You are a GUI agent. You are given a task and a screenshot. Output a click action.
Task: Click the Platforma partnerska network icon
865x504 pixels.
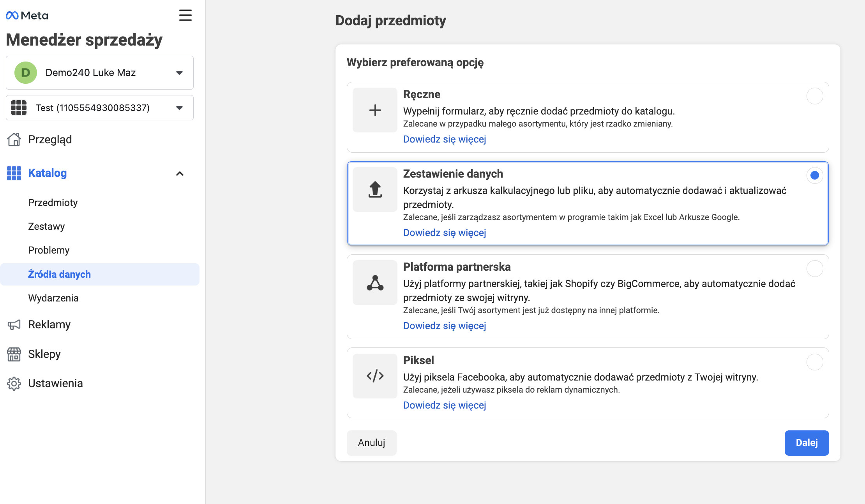click(375, 283)
